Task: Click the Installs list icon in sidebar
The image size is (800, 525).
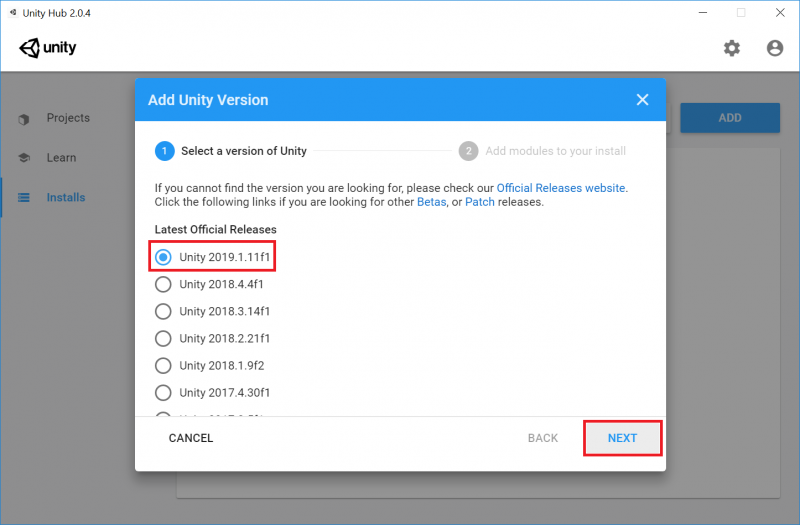Action: coord(24,197)
